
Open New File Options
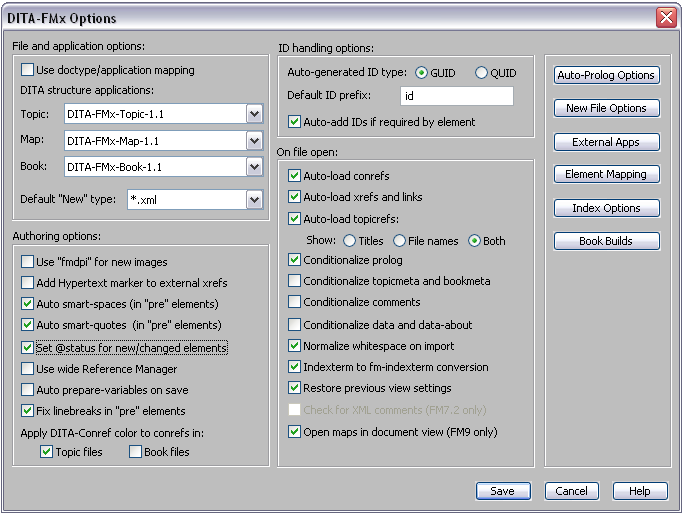(x=606, y=108)
